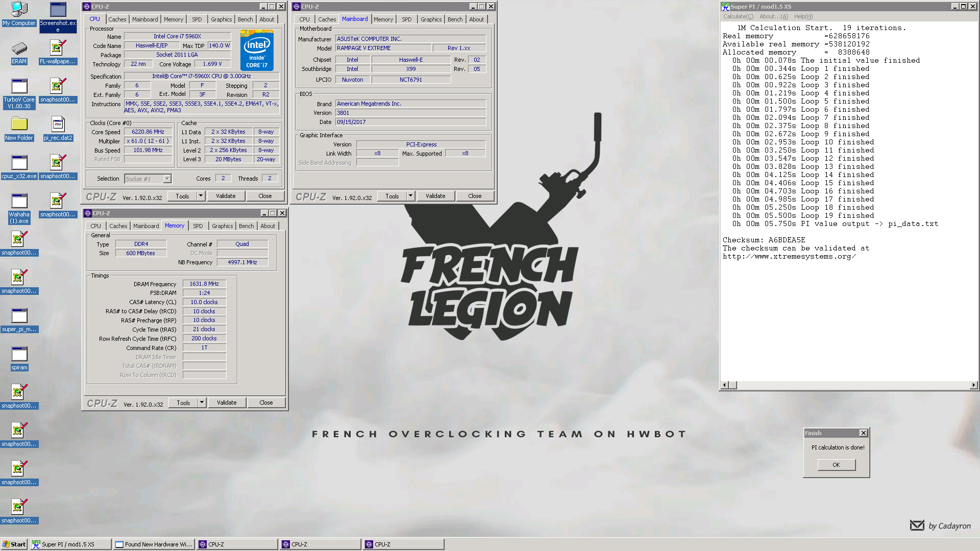The image size is (980, 551).
Task: Click CPU-Z title icon in Memory window
Action: coord(88,213)
